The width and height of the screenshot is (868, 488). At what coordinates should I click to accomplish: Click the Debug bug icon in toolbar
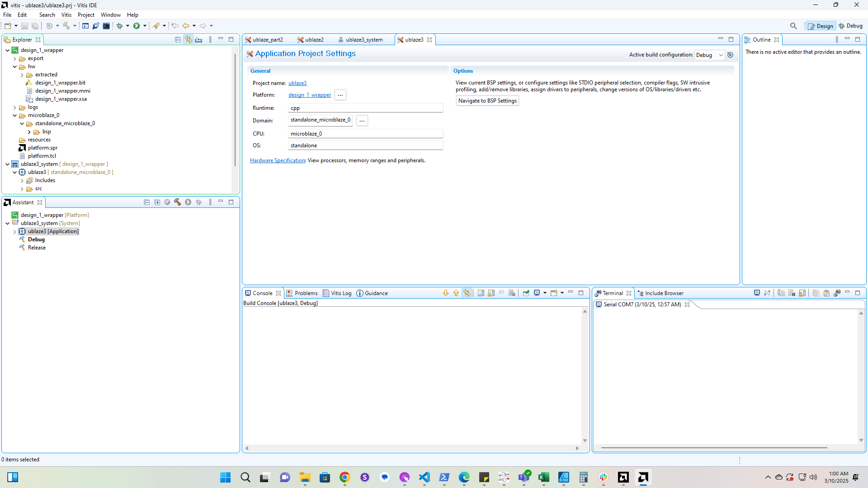[x=120, y=26]
